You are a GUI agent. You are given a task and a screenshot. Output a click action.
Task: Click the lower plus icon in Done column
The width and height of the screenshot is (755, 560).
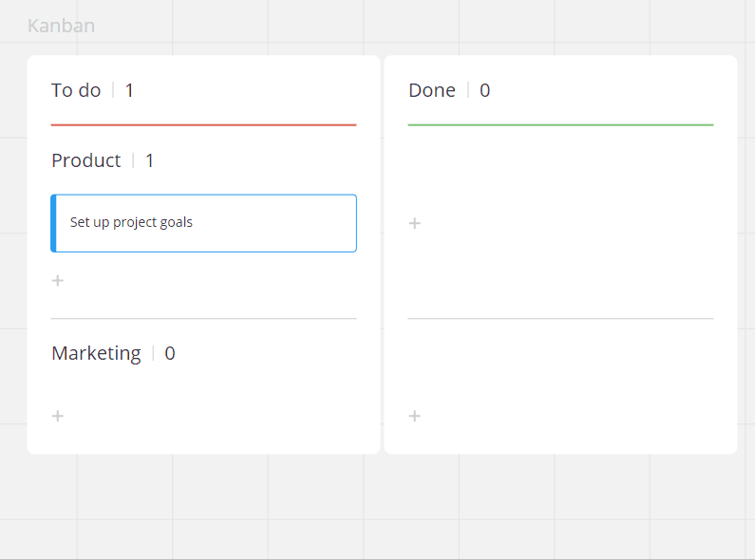point(415,416)
